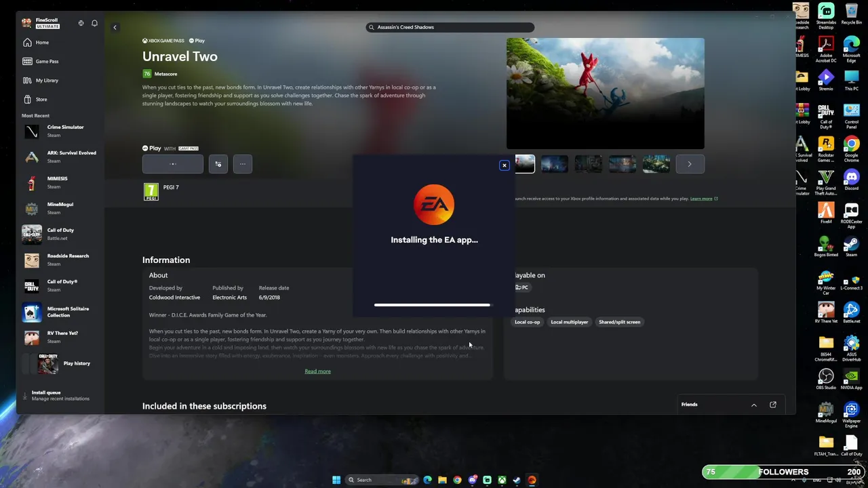Select the Stremio desktop shortcut
The width and height of the screenshot is (868, 488).
coord(826,81)
